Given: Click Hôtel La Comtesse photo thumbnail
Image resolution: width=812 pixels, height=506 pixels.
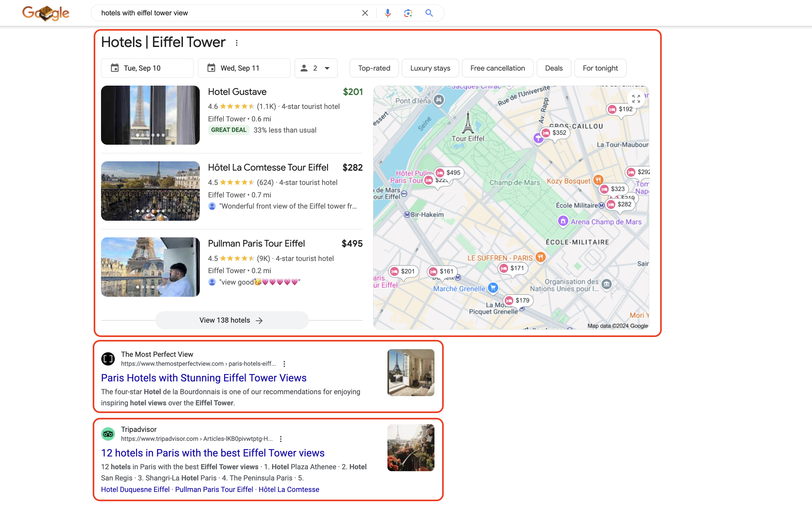Looking at the screenshot, I should point(150,191).
